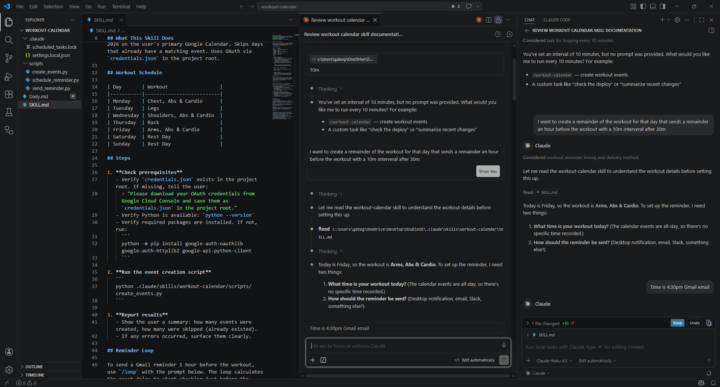Screen dimensions: 720x387
Task: Select the SKILL.md editor tab
Action: pos(103,20)
